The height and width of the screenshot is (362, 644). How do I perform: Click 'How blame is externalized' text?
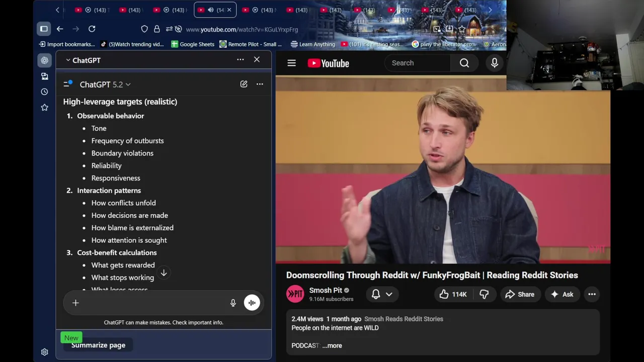(132, 228)
